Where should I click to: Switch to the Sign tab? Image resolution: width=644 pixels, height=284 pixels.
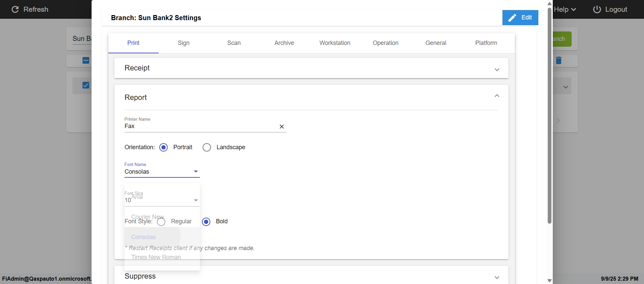(x=183, y=43)
